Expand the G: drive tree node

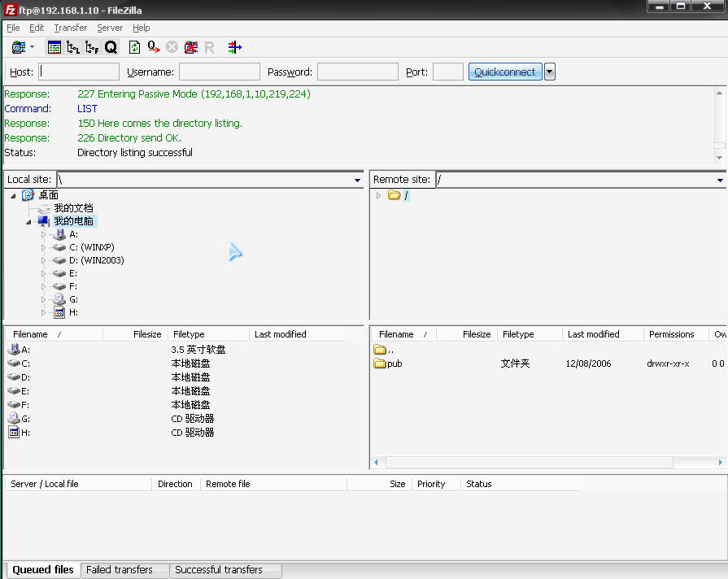[x=43, y=300]
